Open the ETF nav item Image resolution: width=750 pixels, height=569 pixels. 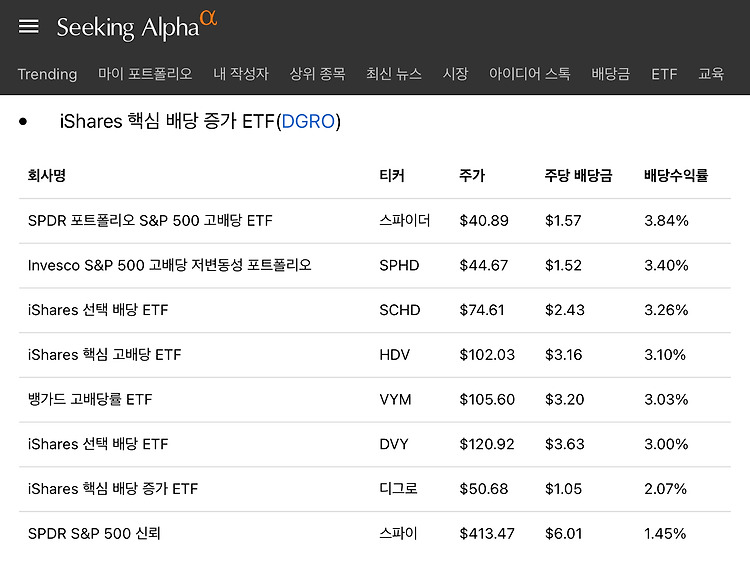point(664,74)
